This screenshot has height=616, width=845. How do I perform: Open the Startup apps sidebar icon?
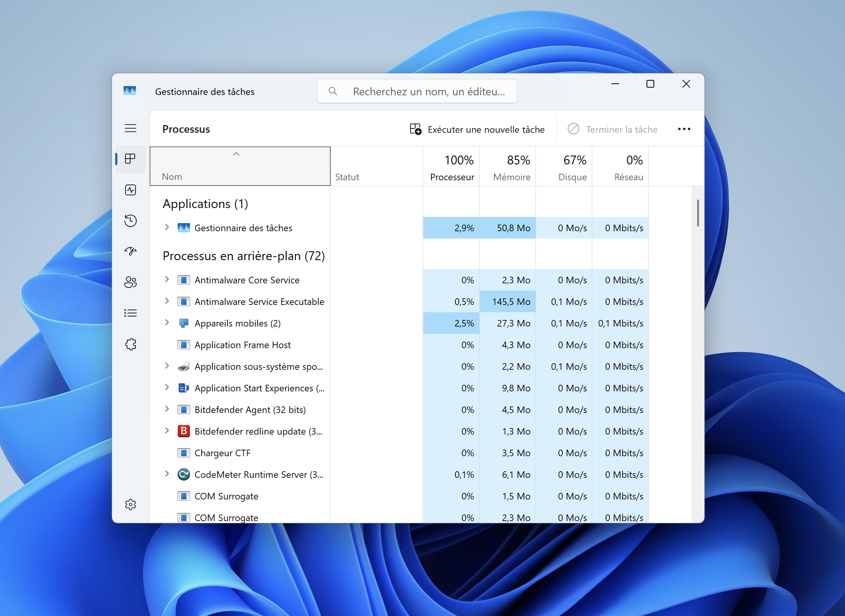(x=131, y=251)
